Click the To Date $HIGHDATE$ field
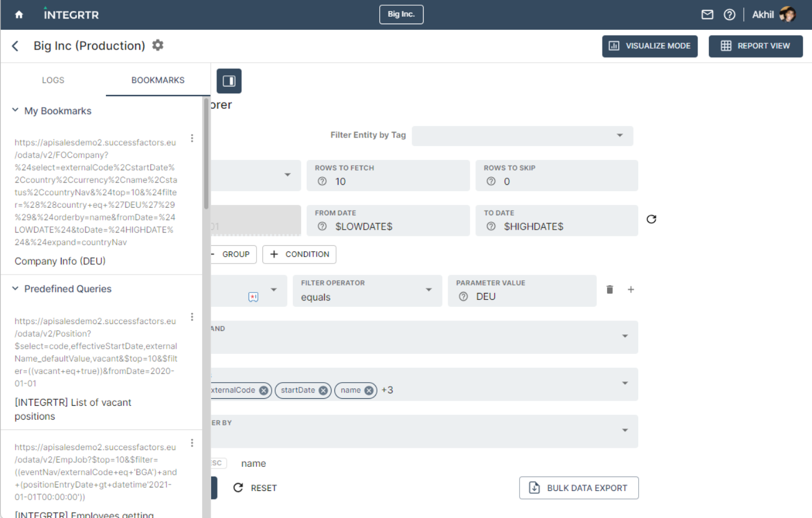Screen dimensions: 812x518 [557, 220]
